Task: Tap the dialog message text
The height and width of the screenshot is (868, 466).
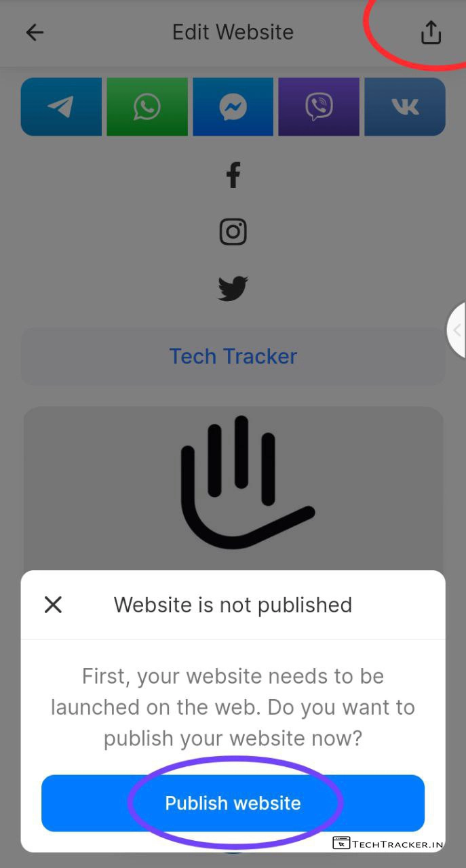Action: pos(233,707)
